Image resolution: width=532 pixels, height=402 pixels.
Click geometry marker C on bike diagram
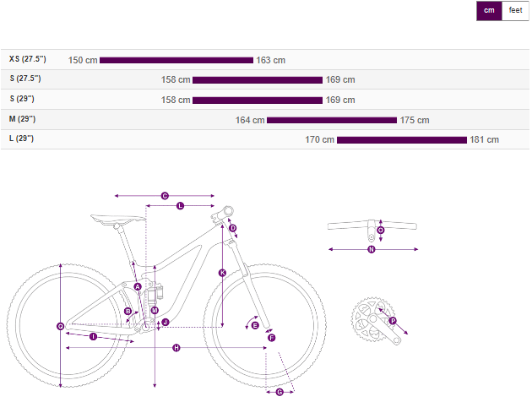point(165,195)
